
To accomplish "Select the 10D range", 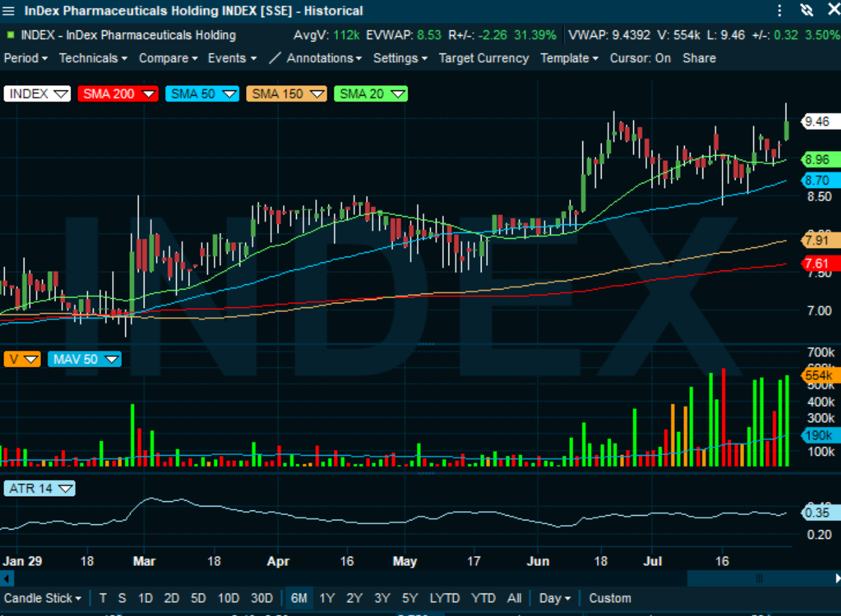I will click(x=228, y=598).
